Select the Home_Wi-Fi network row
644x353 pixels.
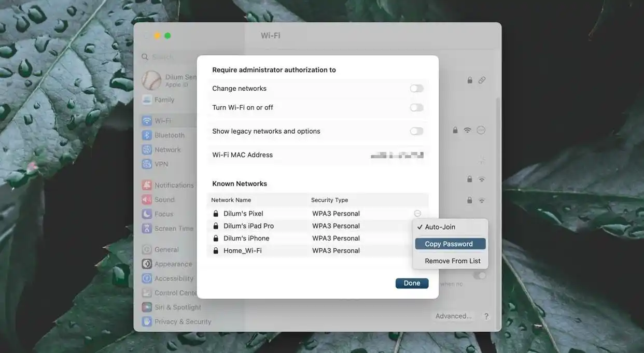[x=317, y=251]
